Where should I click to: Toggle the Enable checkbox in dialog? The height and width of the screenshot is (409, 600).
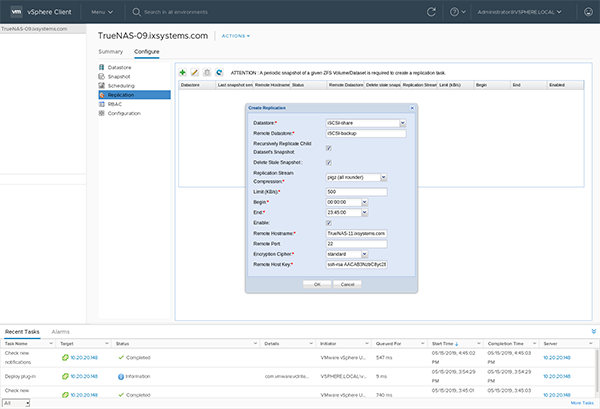point(329,222)
